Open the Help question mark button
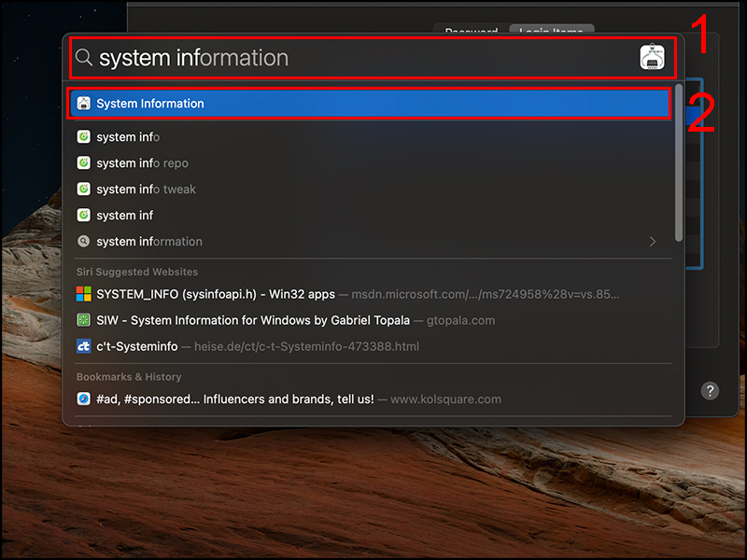Viewport: 747px width, 560px height. (710, 391)
